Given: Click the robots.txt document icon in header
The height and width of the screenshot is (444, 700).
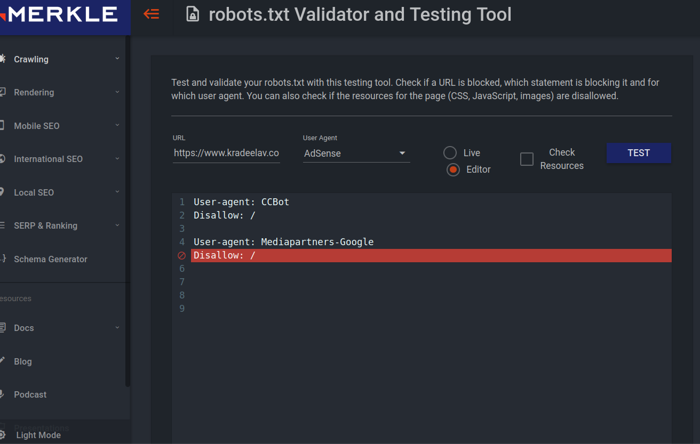Looking at the screenshot, I should [192, 14].
